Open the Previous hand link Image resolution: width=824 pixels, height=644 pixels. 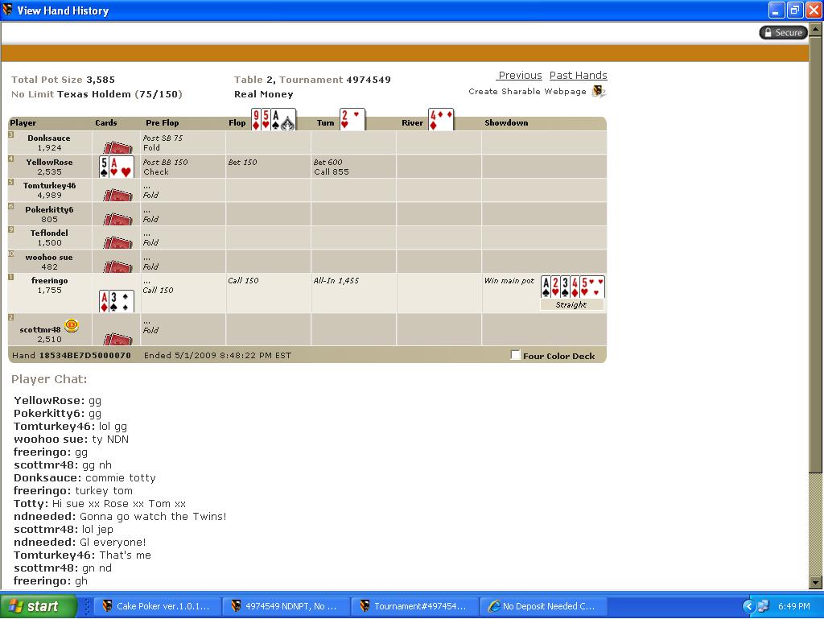pos(520,76)
